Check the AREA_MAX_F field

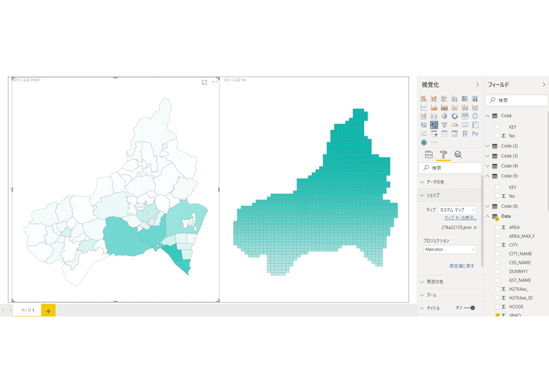497,236
